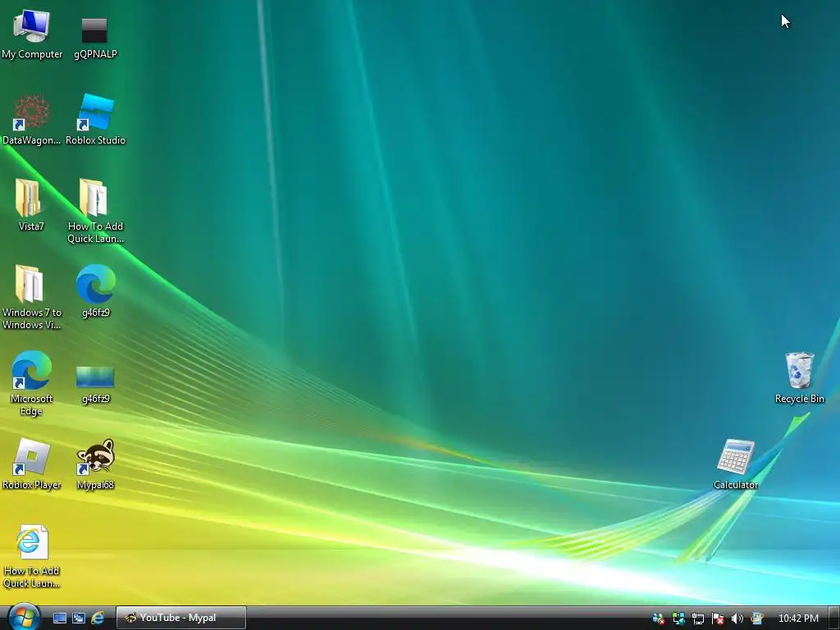Select the Microsoft Edge shortcut
The height and width of the screenshot is (630, 840).
coord(32,384)
